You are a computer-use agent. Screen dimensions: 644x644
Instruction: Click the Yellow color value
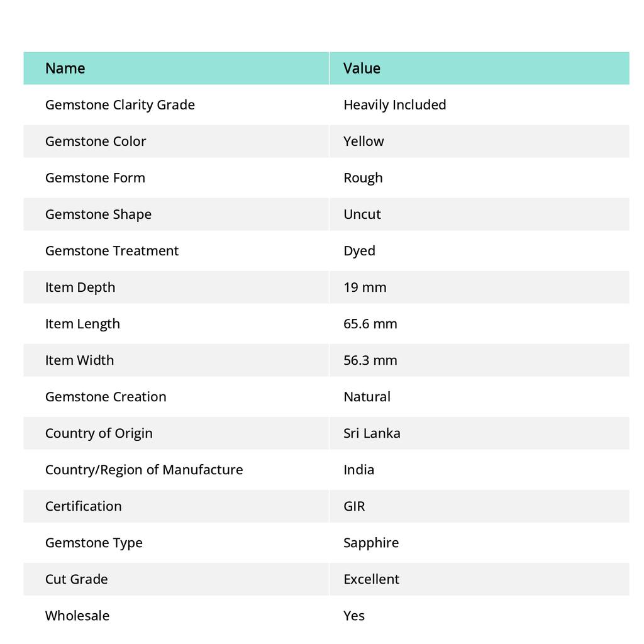364,142
